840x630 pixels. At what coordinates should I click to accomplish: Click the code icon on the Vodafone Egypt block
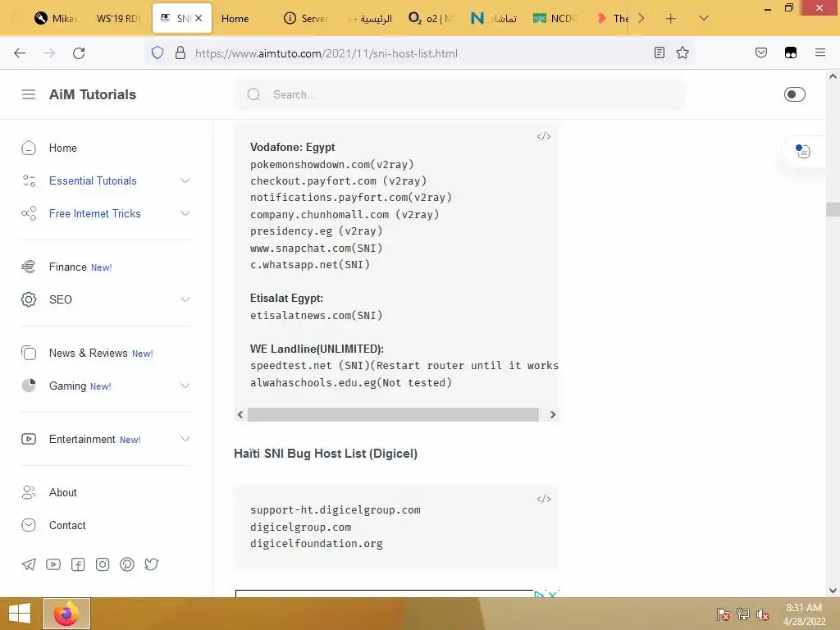544,136
